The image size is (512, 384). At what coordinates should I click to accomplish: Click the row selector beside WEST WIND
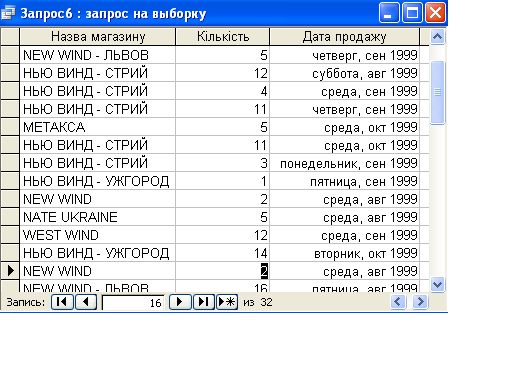tap(10, 235)
